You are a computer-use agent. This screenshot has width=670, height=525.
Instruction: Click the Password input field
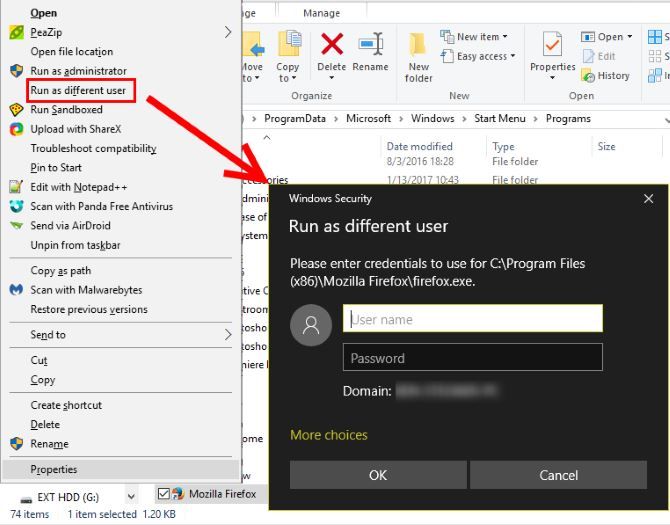473,358
